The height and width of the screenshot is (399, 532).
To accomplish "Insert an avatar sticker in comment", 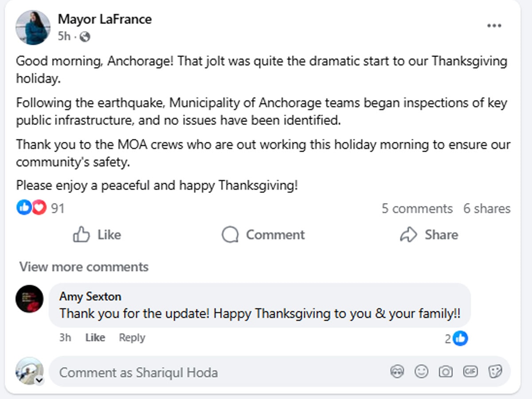I will pos(397,372).
